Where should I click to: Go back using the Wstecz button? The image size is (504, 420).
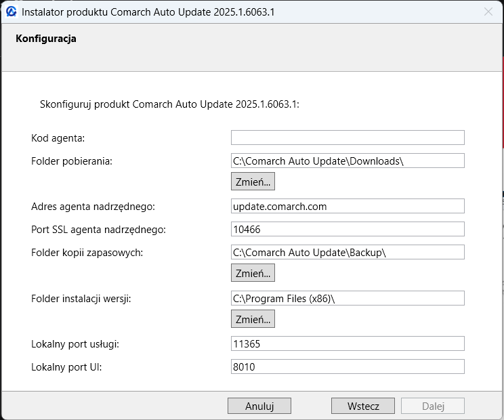tap(363, 406)
